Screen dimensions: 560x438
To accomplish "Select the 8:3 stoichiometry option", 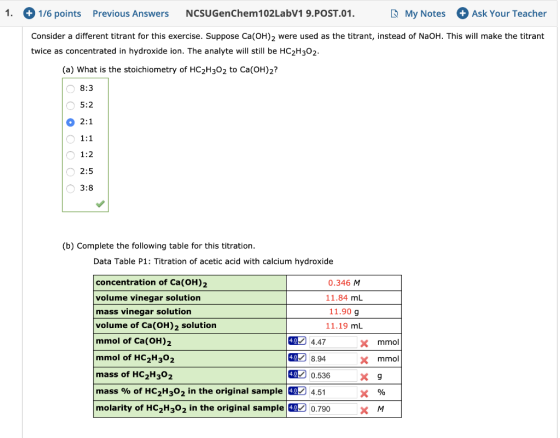I will 70,89.
